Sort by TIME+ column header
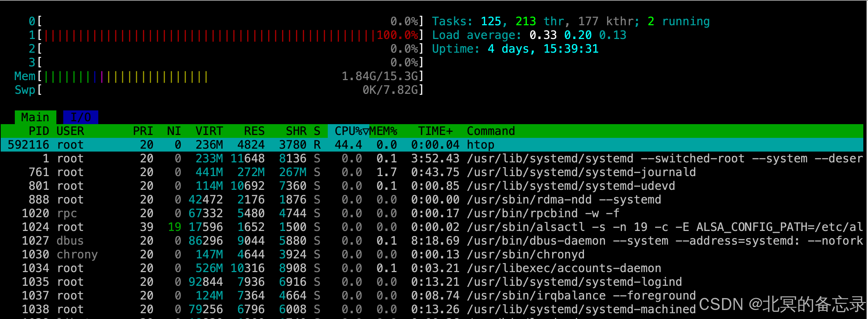Screen dimensions: 868x319 pyautogui.click(x=435, y=131)
